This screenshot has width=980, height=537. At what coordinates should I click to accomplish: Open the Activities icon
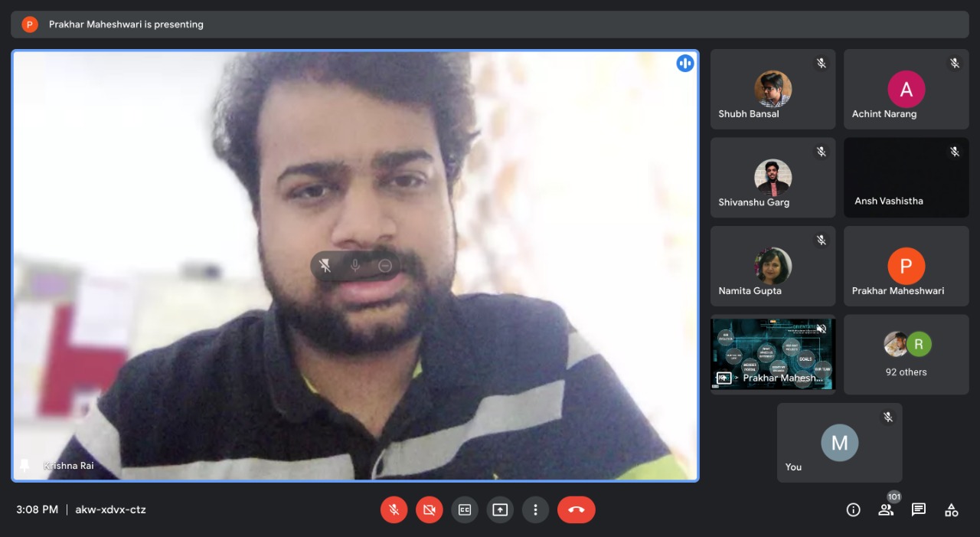pos(952,509)
